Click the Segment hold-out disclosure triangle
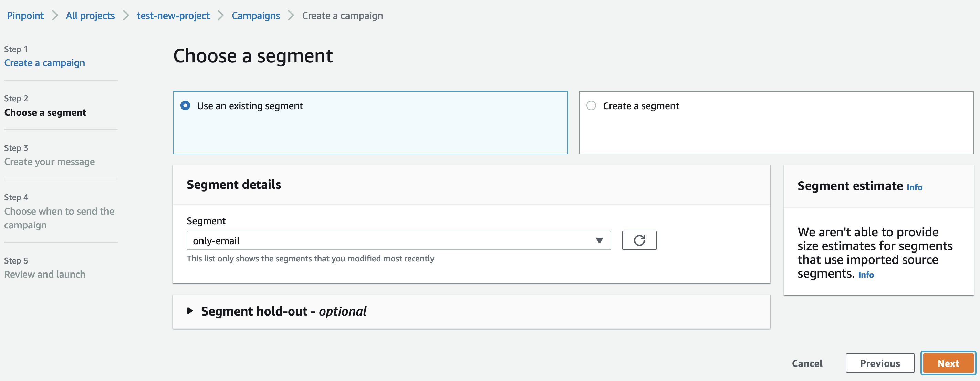980x381 pixels. (x=190, y=311)
